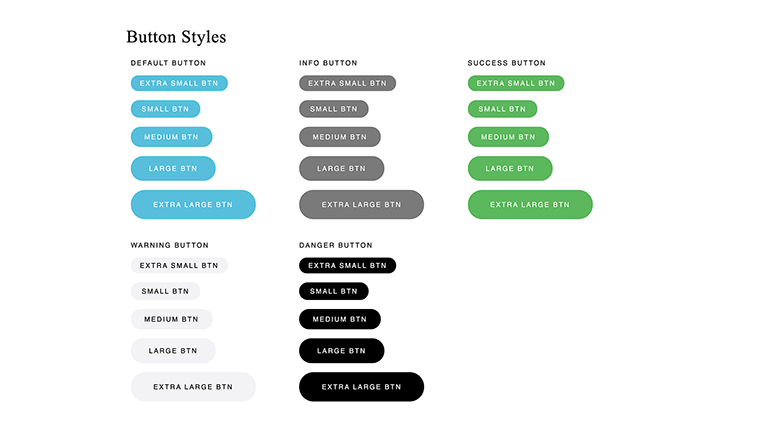Image resolution: width=758 pixels, height=423 pixels.
Task: Click the light Extra Small Btn under Warning Button
Action: point(179,265)
